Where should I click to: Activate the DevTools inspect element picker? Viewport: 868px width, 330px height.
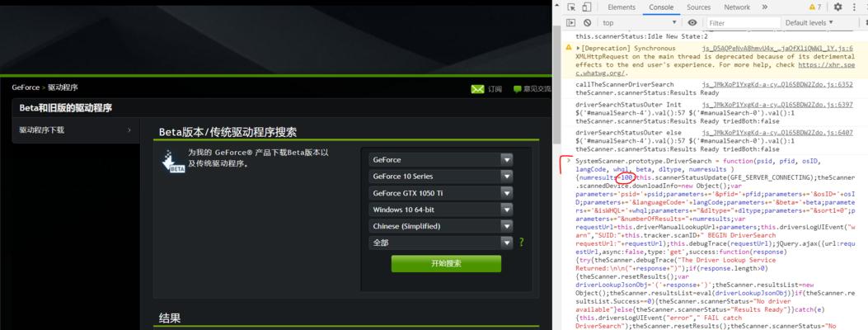(571, 7)
